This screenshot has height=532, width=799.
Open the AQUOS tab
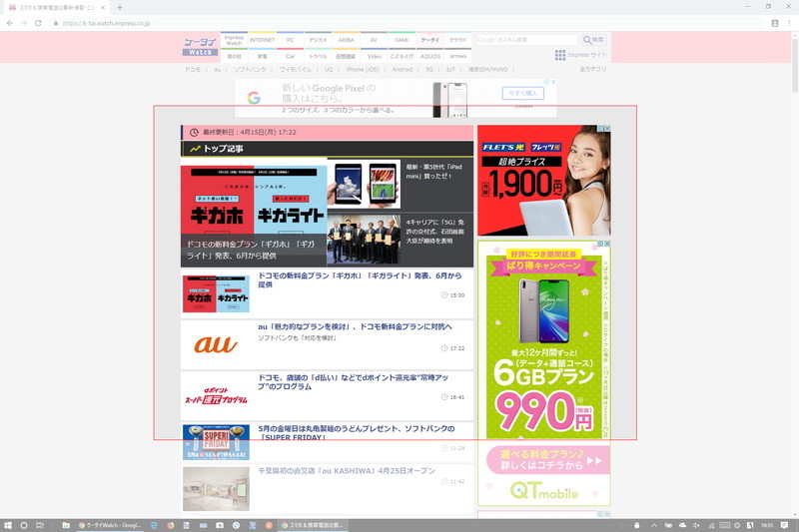coord(430,56)
